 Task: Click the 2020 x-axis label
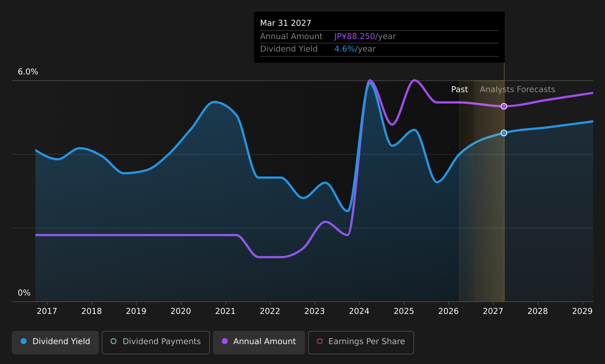181,311
